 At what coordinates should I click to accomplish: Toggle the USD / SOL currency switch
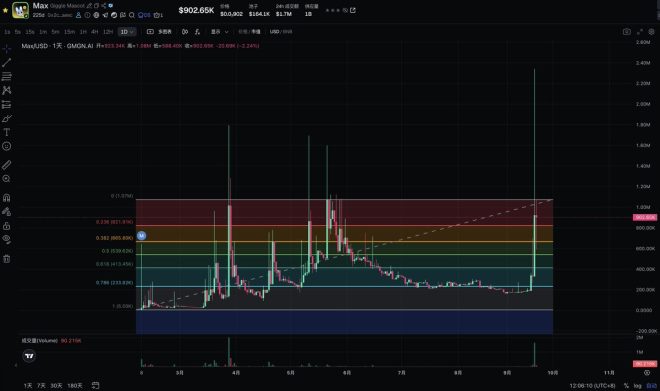coord(281,32)
